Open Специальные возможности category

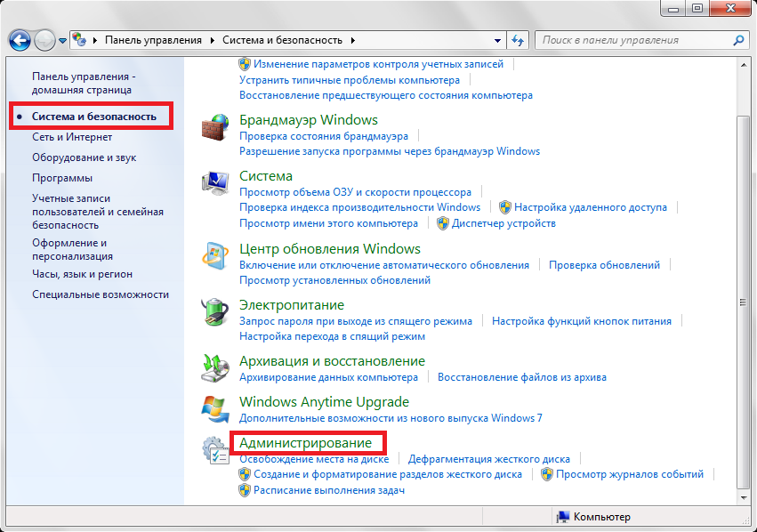[x=101, y=294]
